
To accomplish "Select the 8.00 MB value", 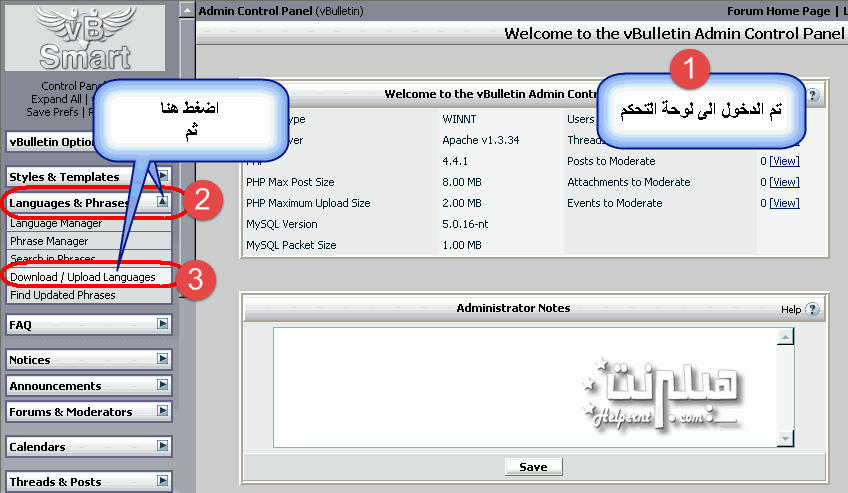I will click(462, 182).
